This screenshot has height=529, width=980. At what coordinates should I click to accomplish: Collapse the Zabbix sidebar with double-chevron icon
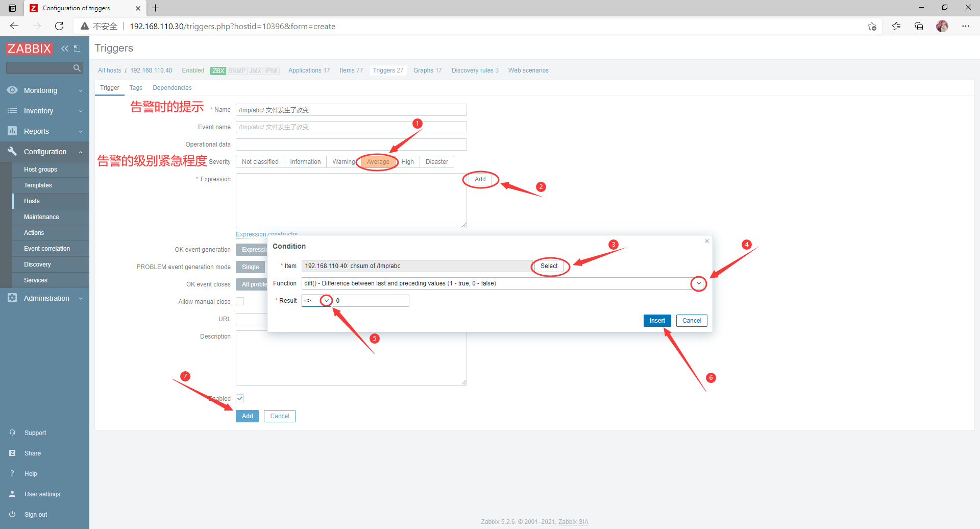64,49
